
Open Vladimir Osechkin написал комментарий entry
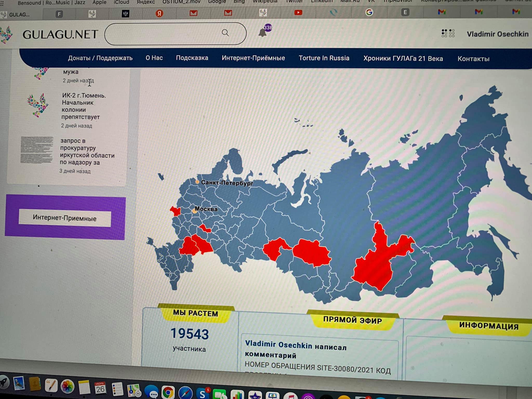point(296,349)
